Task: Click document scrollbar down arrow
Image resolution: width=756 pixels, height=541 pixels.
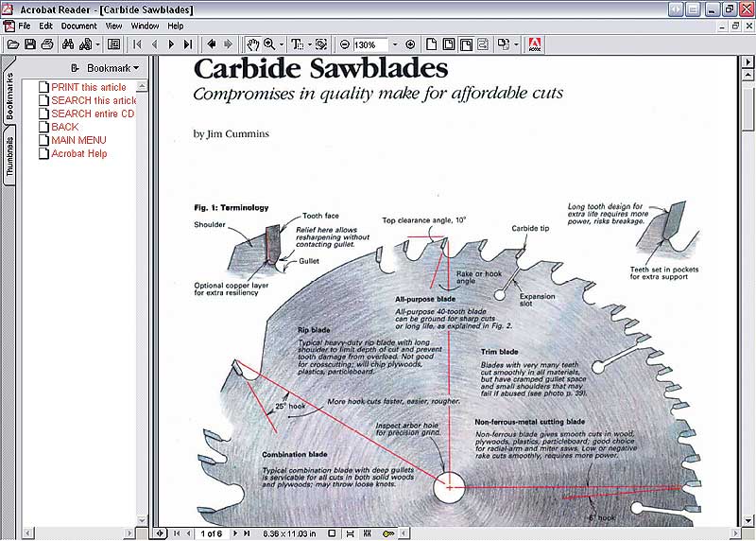Action: point(747,521)
